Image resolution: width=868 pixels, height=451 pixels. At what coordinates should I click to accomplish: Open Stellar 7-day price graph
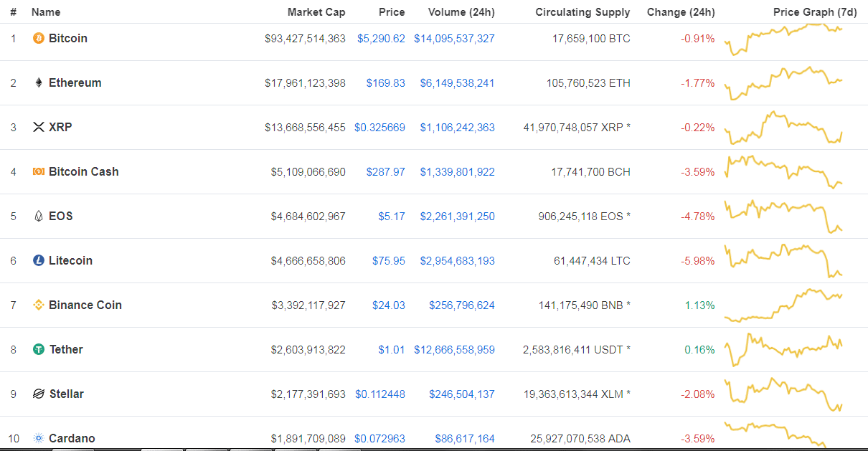[784, 394]
